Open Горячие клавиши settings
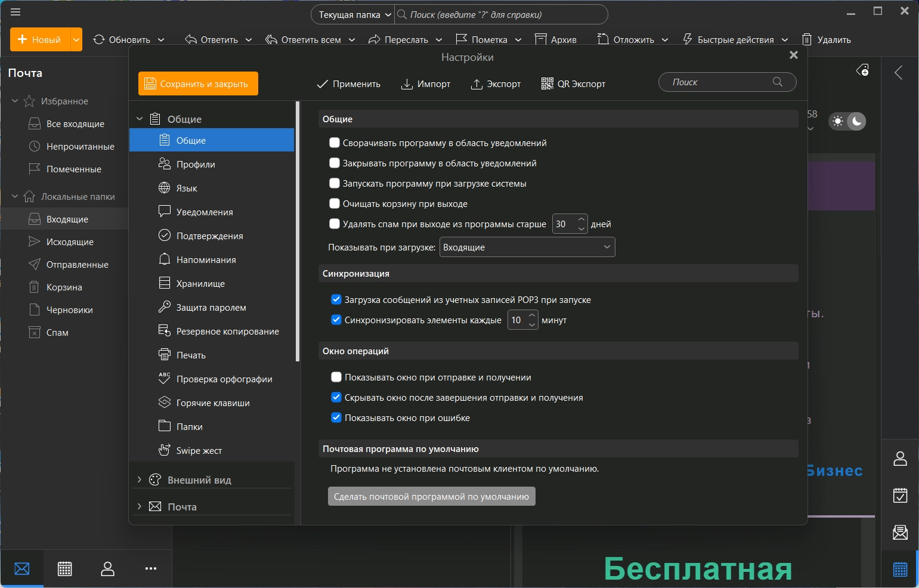Screen dimensions: 919x588 (x=212, y=403)
